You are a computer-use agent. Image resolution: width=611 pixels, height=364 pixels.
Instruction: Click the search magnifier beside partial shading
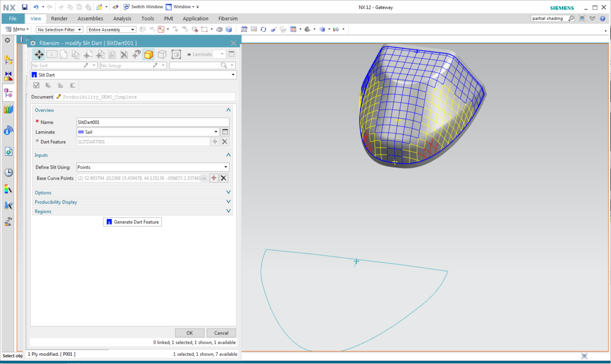pos(571,18)
